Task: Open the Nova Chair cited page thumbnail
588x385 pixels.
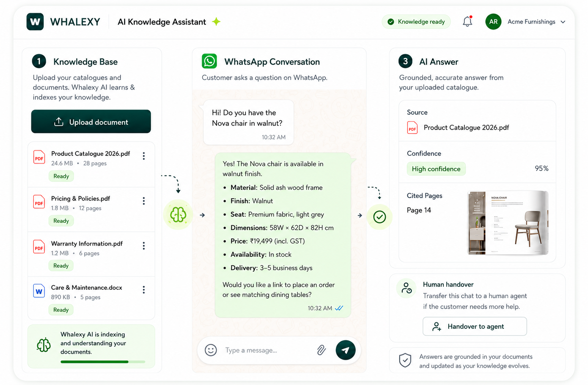Action: 508,223
